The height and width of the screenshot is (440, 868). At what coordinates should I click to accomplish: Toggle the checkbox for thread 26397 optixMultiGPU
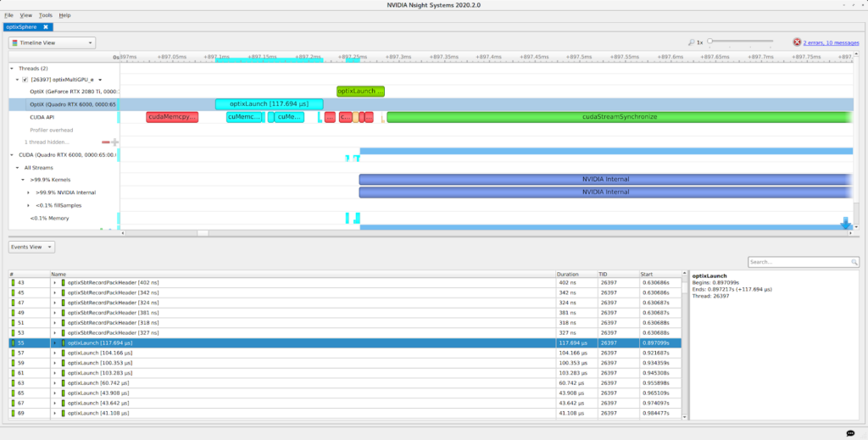coord(25,79)
